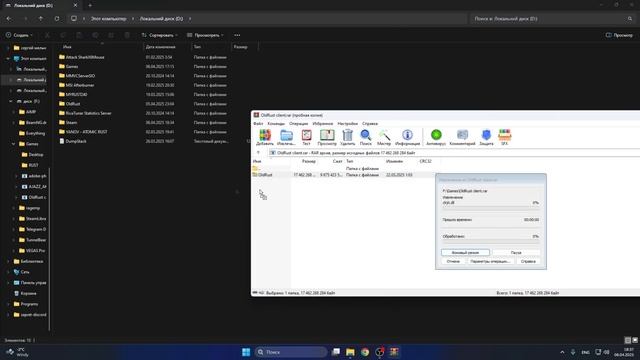Click Справка button in extraction dialog
The image size is (640, 360).
528,261
